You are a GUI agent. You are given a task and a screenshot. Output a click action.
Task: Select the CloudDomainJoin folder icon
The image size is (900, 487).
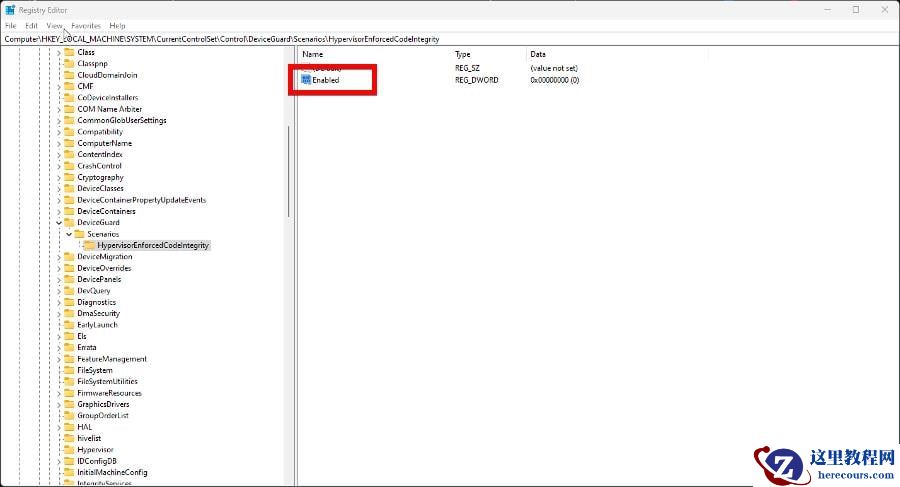pyautogui.click(x=69, y=75)
